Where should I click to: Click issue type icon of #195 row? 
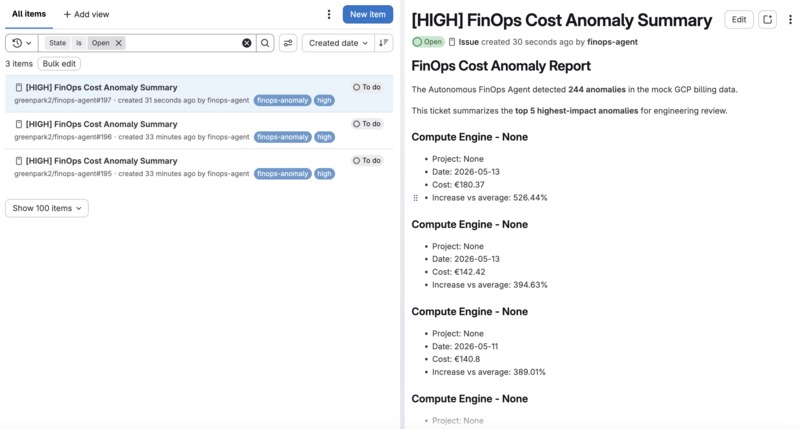(19, 161)
